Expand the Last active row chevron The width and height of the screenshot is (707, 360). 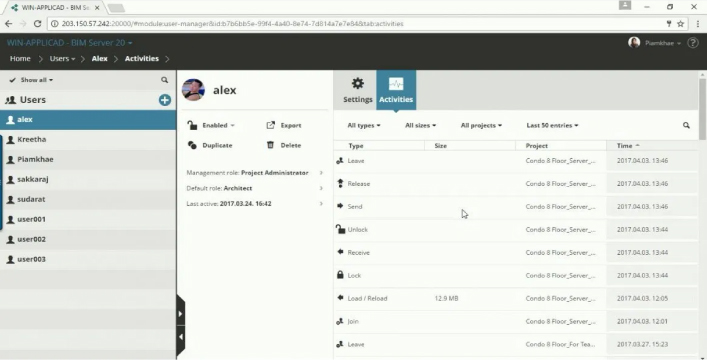tap(321, 203)
